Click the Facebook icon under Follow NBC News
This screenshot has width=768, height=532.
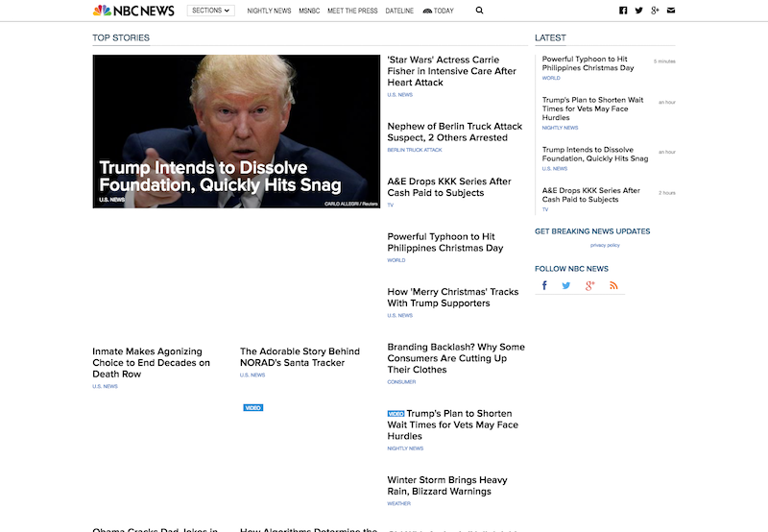pos(544,285)
